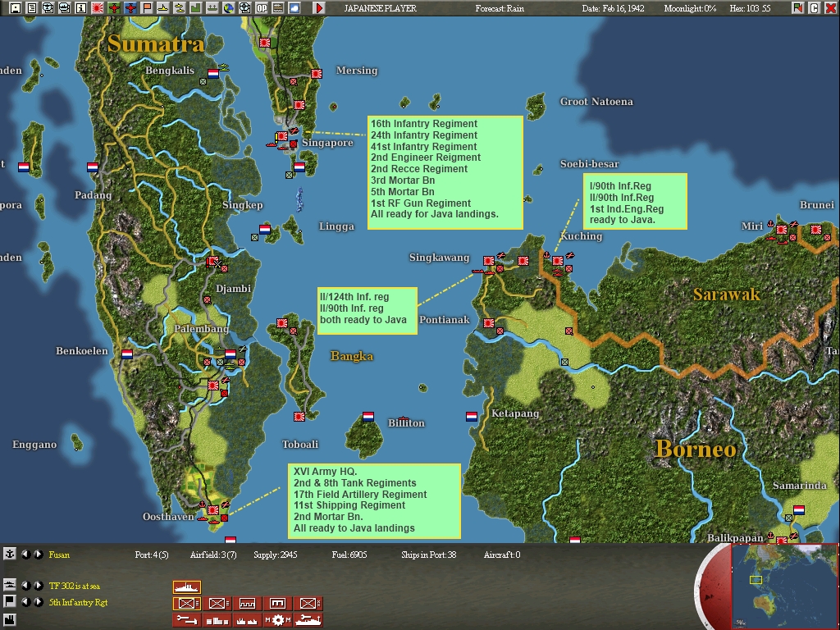Viewport: 840px width, 630px height.
Task: Click the green factory toolbar icon
Action: click(x=196, y=7)
